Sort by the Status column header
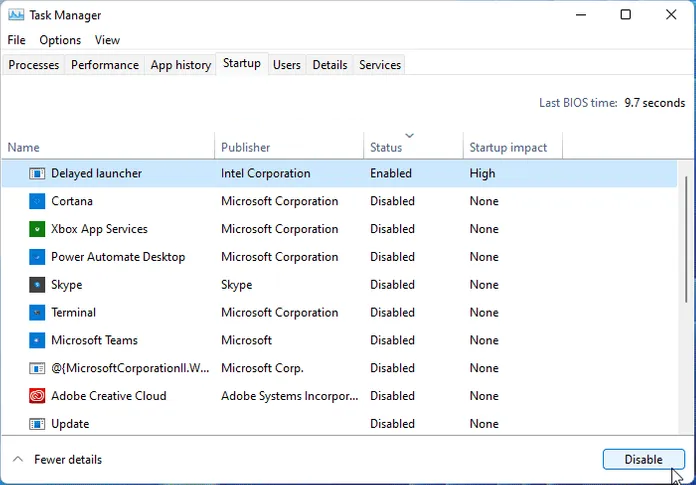696x485 pixels. pyautogui.click(x=413, y=146)
